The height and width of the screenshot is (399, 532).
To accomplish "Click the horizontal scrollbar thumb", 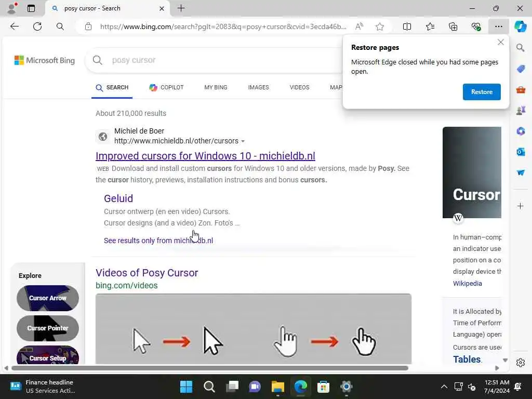I will point(210,368).
